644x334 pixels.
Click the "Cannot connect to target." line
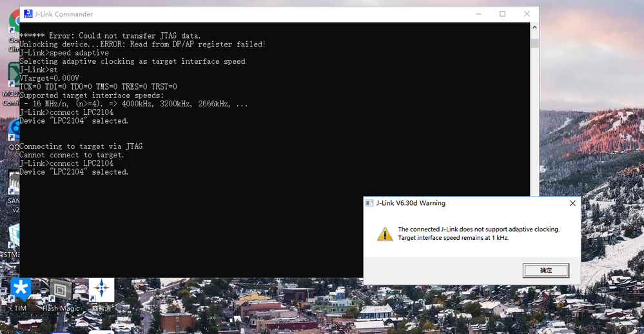coord(72,155)
